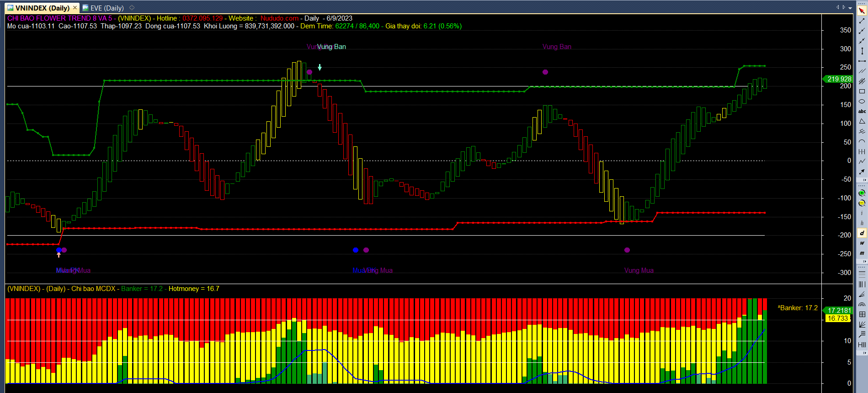Select the arrow pointer tool
Screen dimensions: 868x393
(862, 11)
